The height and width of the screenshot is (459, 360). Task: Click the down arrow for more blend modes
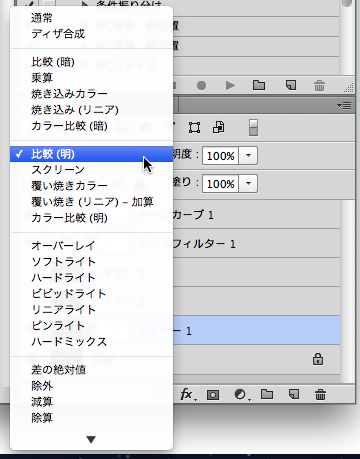click(91, 440)
